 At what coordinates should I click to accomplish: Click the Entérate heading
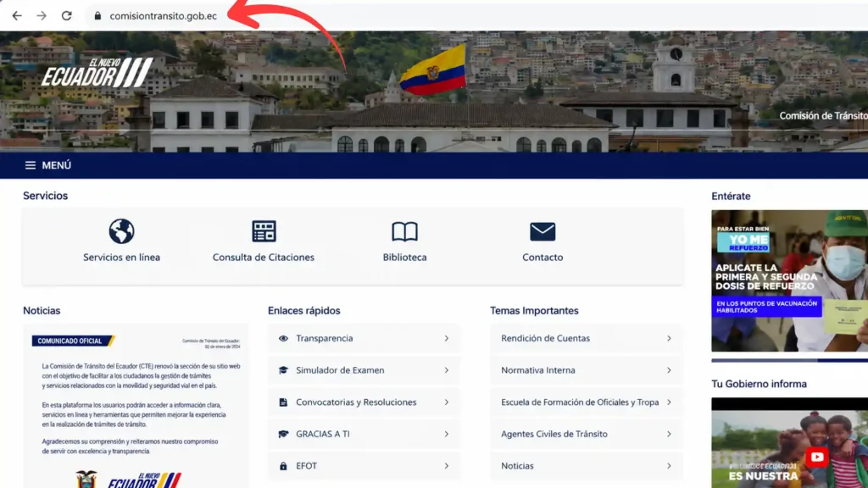click(731, 197)
